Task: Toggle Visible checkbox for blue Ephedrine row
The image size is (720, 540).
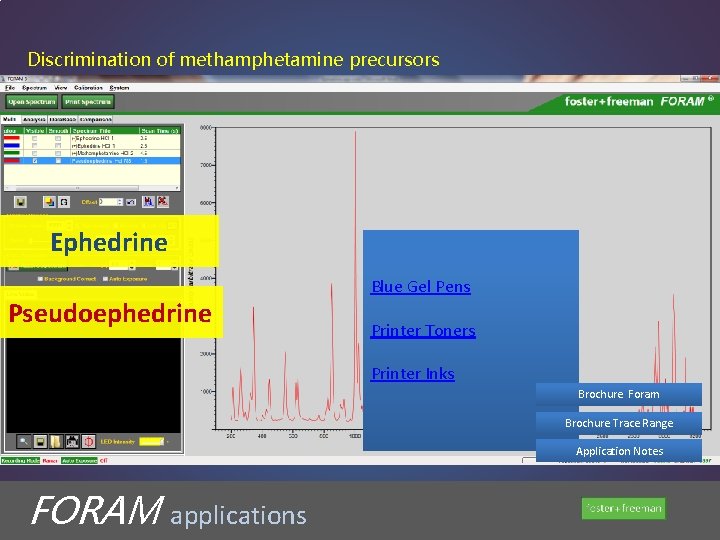Action: (35, 146)
